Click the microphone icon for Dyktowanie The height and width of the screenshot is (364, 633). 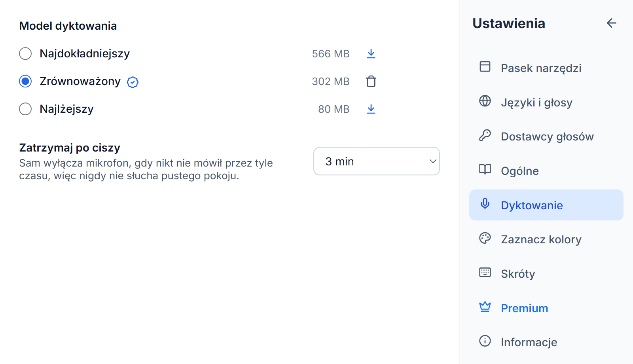485,204
